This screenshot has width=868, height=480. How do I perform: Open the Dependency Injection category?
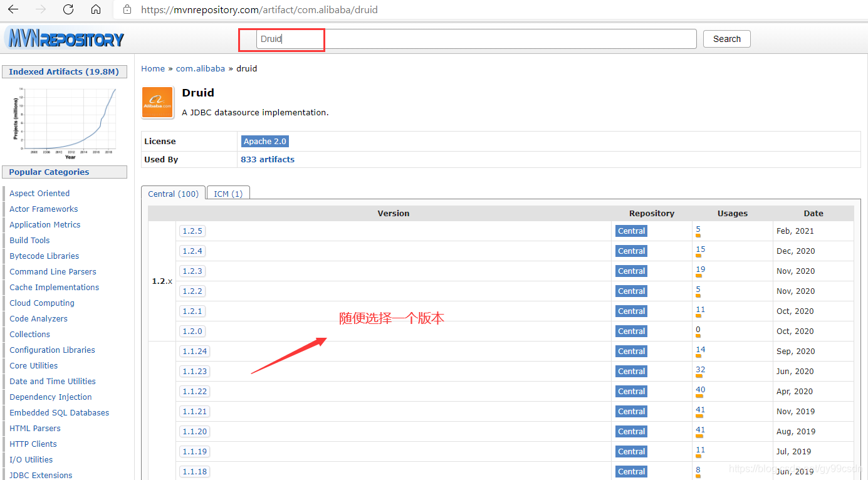point(51,397)
